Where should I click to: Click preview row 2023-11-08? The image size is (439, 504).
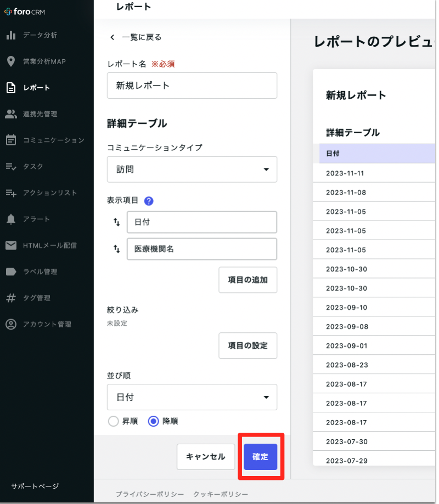[374, 192]
